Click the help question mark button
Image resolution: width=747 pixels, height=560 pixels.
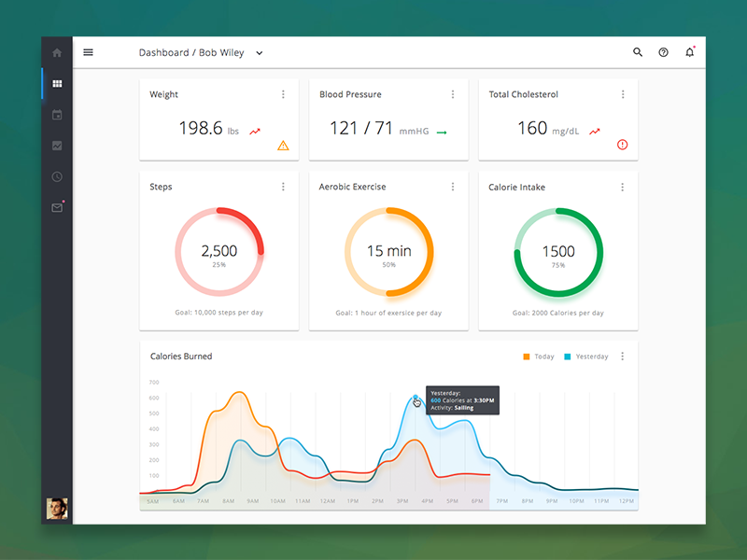click(x=664, y=52)
